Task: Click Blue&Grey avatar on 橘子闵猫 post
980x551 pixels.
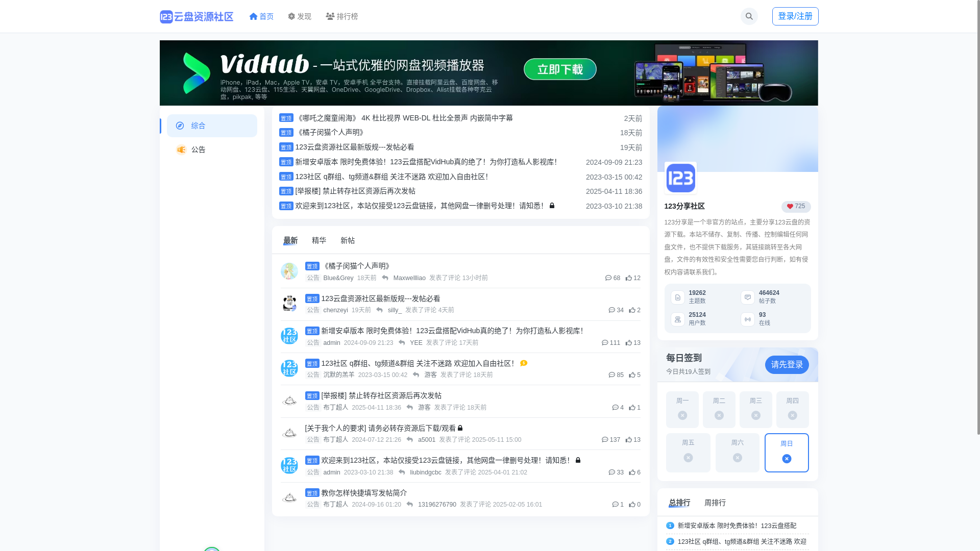Action: [289, 271]
